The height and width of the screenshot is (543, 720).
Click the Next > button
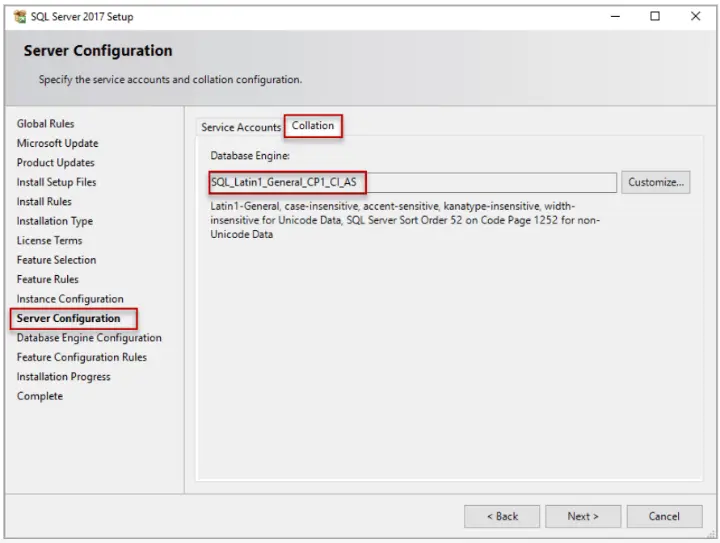tap(583, 516)
